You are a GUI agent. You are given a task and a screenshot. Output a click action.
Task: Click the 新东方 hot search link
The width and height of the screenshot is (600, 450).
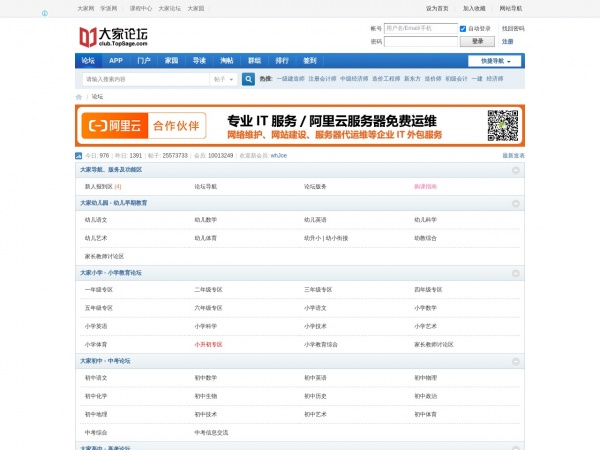(x=412, y=79)
